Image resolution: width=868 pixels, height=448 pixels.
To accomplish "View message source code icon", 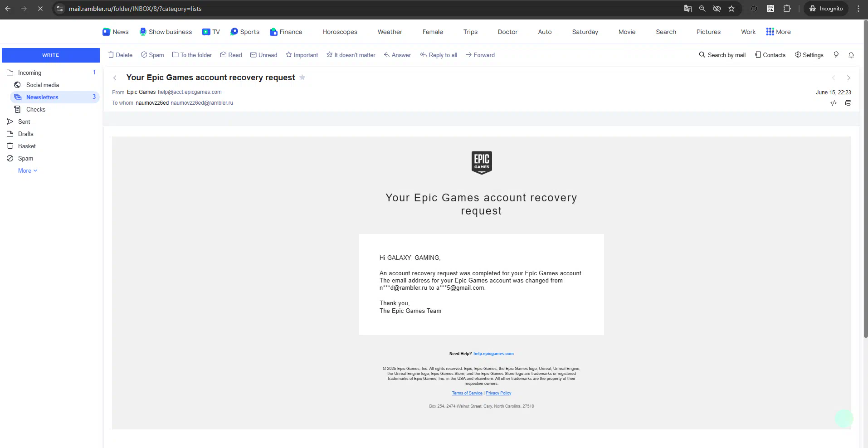I will [x=834, y=103].
